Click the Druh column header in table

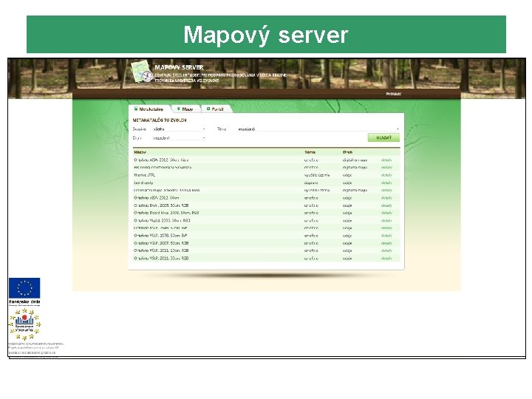(x=347, y=152)
